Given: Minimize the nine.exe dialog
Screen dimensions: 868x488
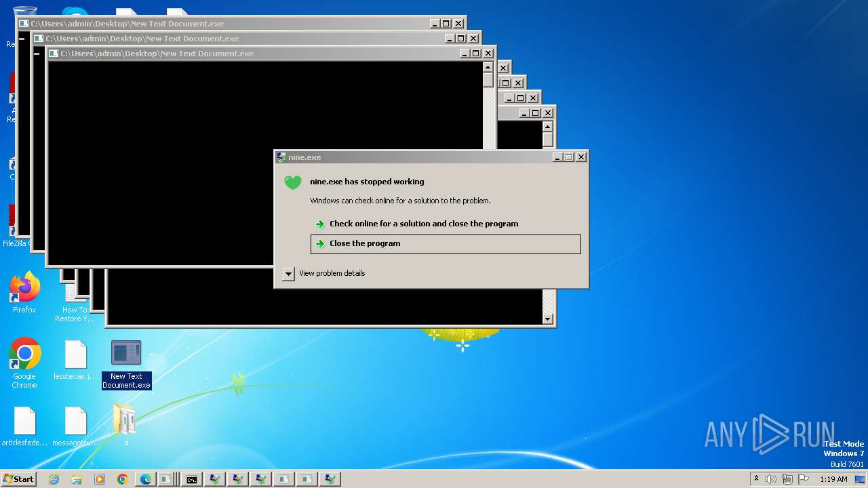Looking at the screenshot, I should coord(557,157).
